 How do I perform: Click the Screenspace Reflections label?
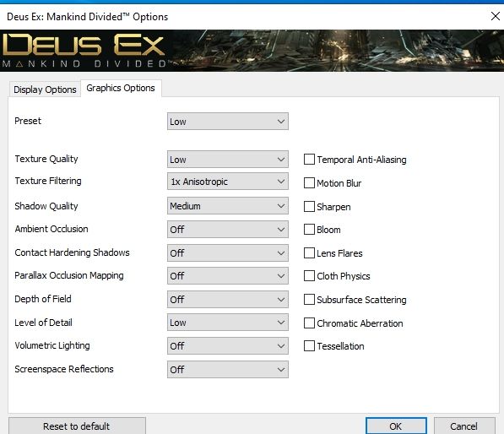coord(64,369)
